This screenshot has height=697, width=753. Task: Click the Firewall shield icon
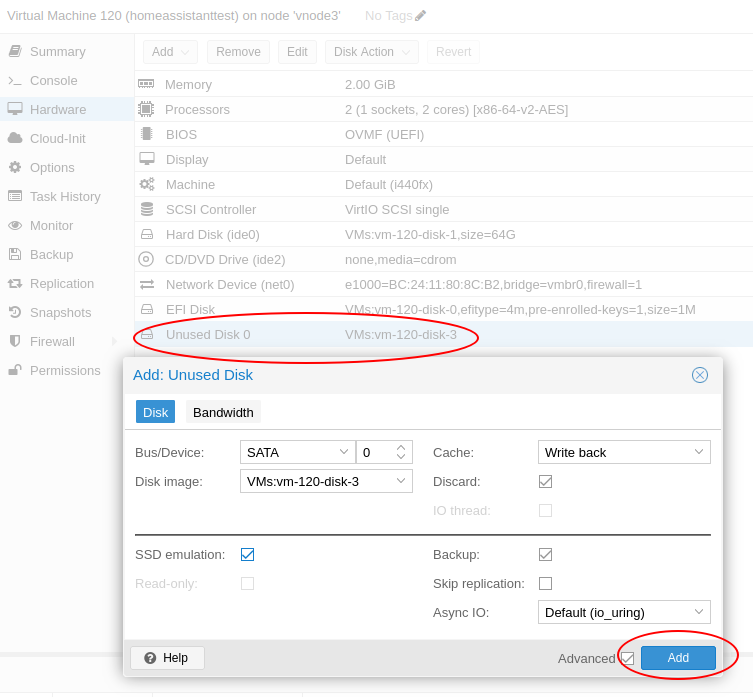pyautogui.click(x=15, y=341)
